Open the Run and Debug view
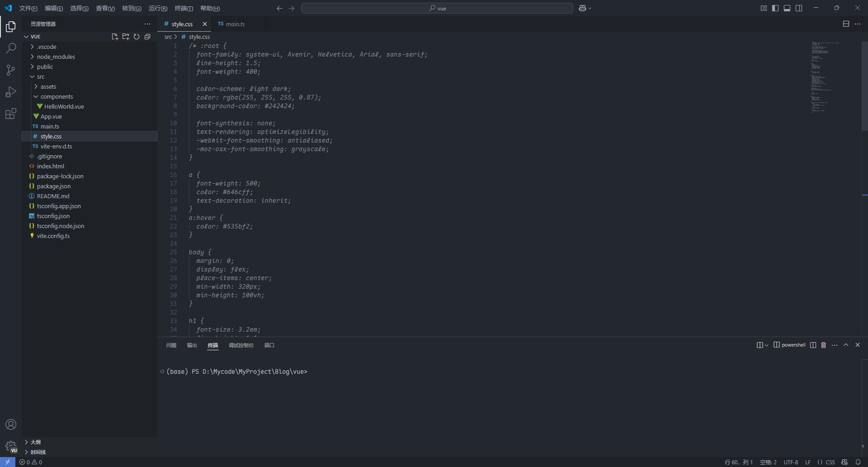Screen dimensions: 868x467 [11, 92]
